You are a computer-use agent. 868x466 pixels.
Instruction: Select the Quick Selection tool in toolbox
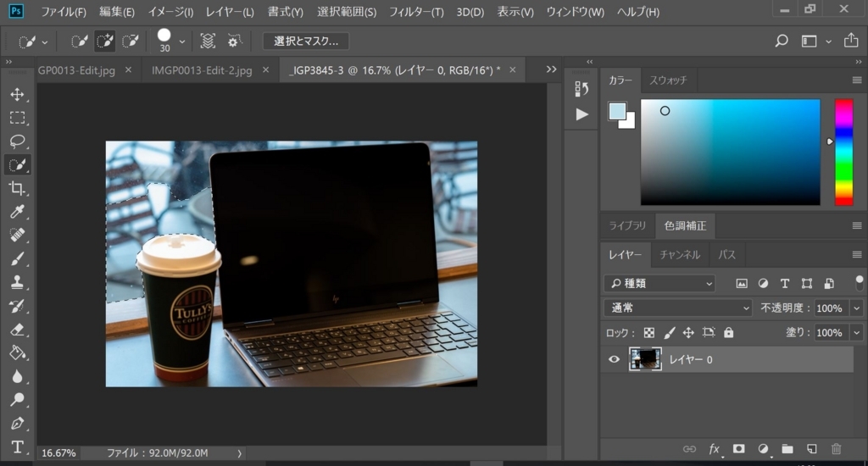coord(17,165)
